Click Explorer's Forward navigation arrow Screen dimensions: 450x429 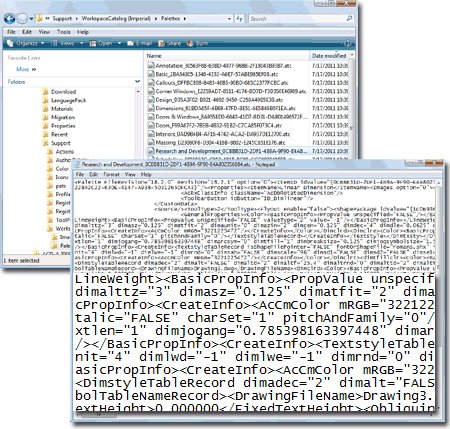tap(22, 19)
